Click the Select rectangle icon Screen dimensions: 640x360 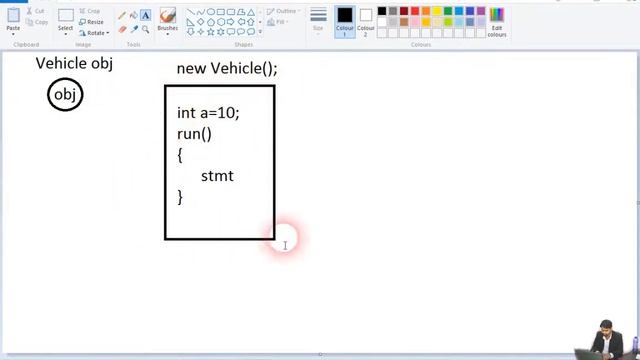65,16
